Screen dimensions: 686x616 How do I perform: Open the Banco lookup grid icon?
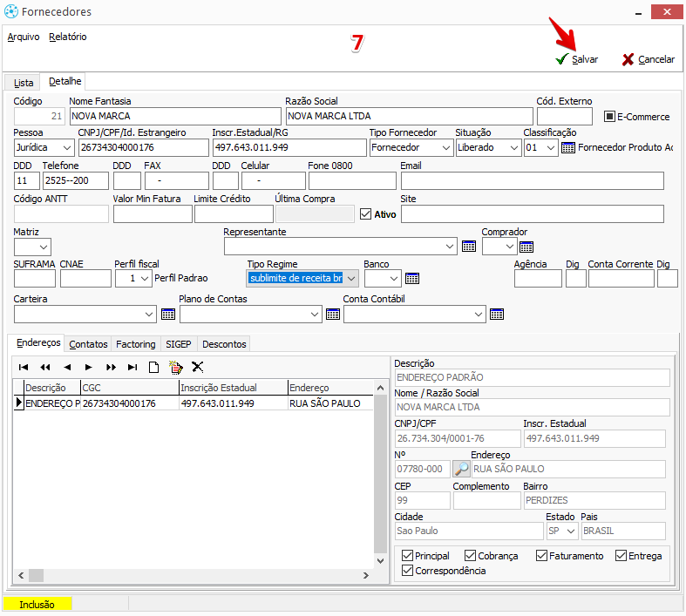point(412,278)
